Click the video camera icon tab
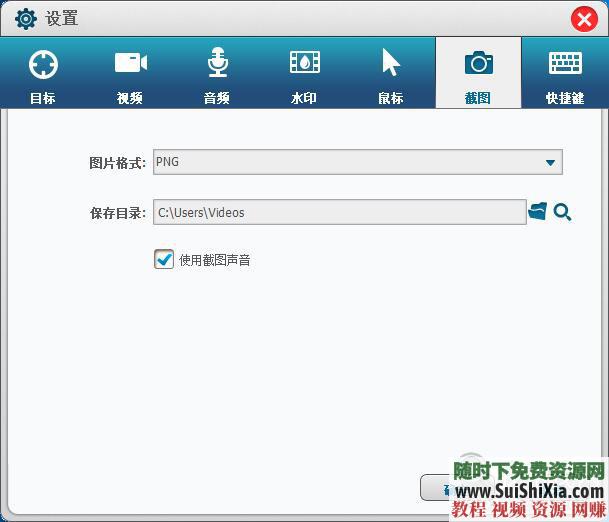 pyautogui.click(x=130, y=63)
